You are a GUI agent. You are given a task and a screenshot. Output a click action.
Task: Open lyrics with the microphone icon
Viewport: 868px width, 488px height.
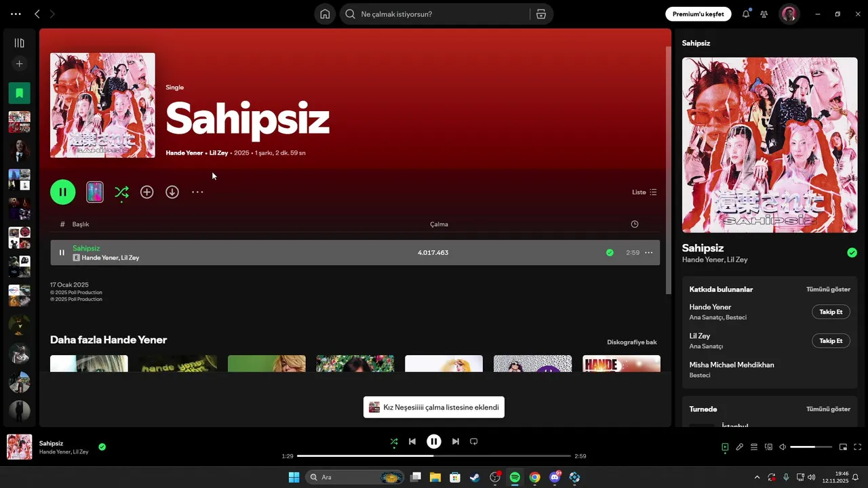pos(740,447)
